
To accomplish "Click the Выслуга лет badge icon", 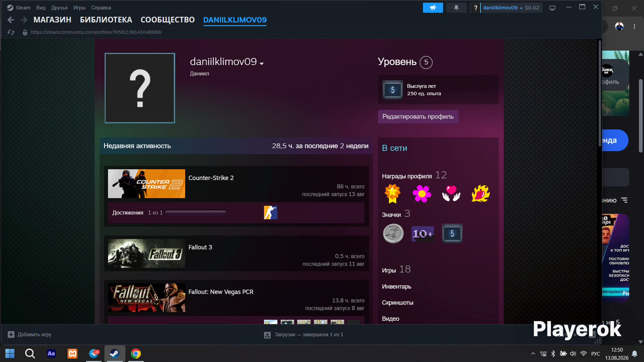I will [x=393, y=90].
